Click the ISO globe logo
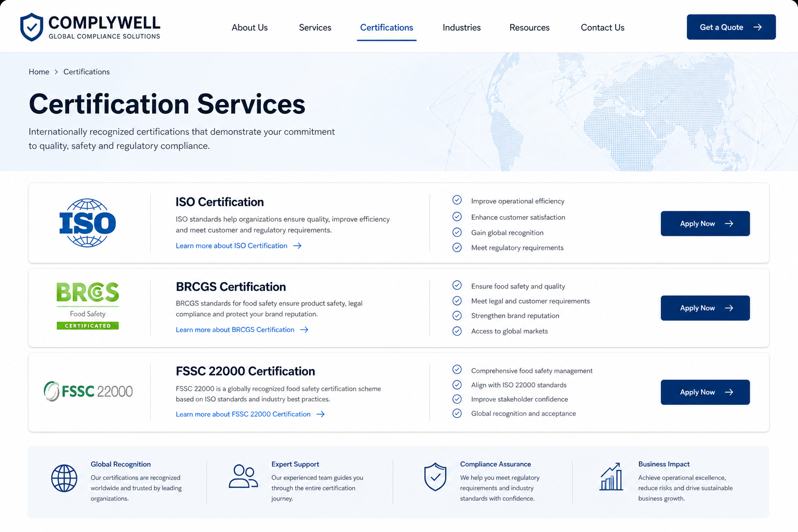 (87, 223)
